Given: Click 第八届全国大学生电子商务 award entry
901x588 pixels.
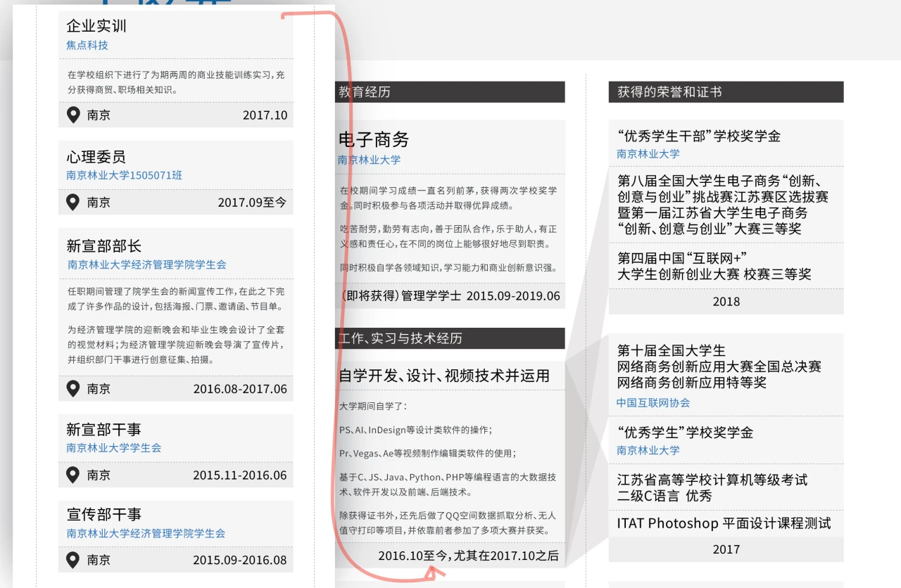Looking at the screenshot, I should pos(723,204).
